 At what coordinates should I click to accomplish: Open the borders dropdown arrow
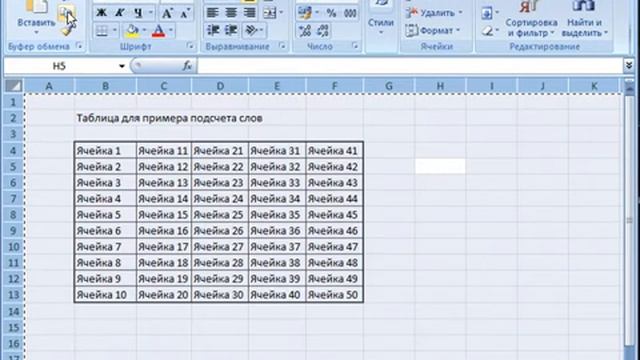click(x=115, y=31)
